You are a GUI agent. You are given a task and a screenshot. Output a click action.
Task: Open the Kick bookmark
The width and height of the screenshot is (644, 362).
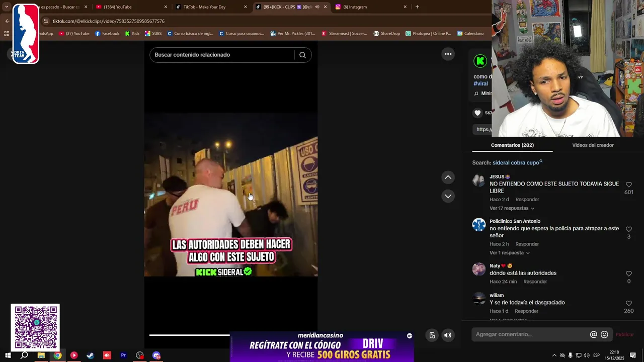(132, 34)
